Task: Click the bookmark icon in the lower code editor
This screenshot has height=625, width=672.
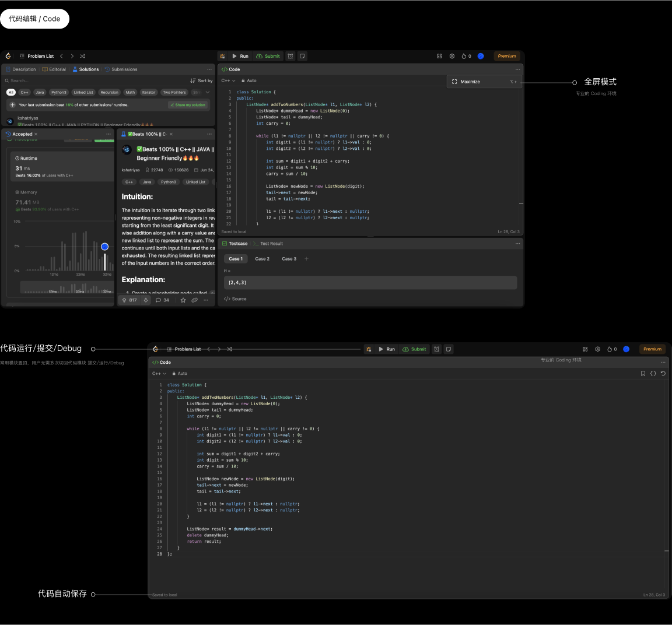Action: (x=643, y=374)
